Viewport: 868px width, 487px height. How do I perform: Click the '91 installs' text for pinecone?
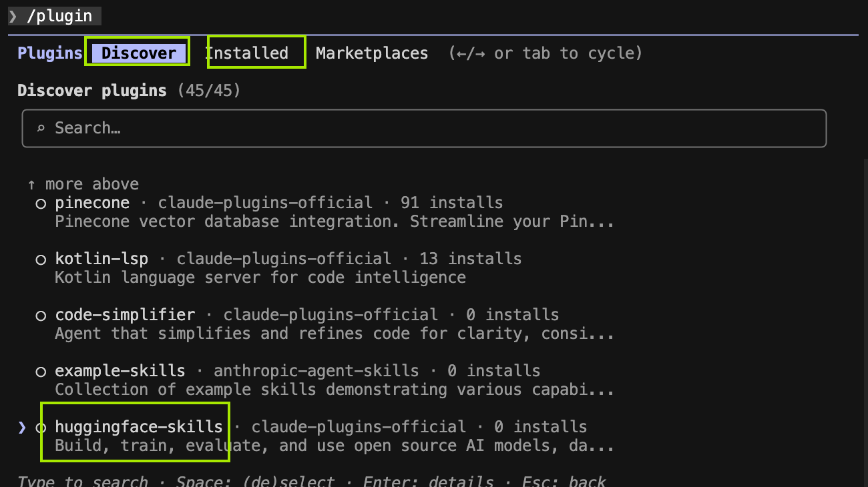452,203
